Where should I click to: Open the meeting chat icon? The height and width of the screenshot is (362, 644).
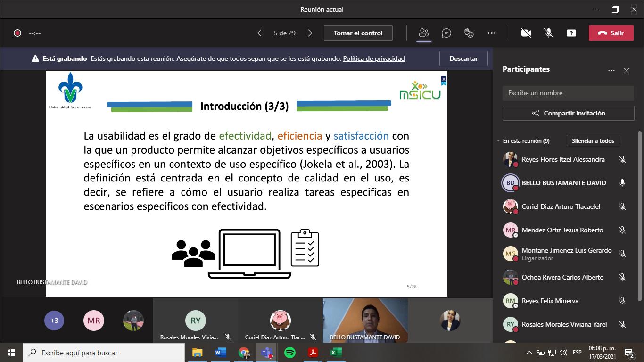pyautogui.click(x=446, y=33)
